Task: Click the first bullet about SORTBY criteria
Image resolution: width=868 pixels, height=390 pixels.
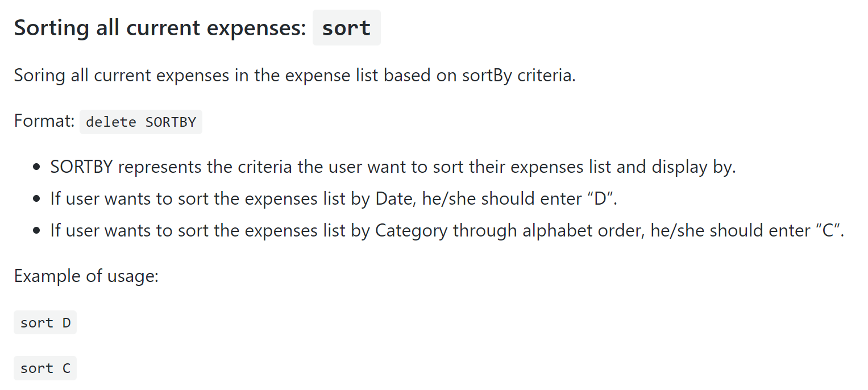Action: (393, 167)
